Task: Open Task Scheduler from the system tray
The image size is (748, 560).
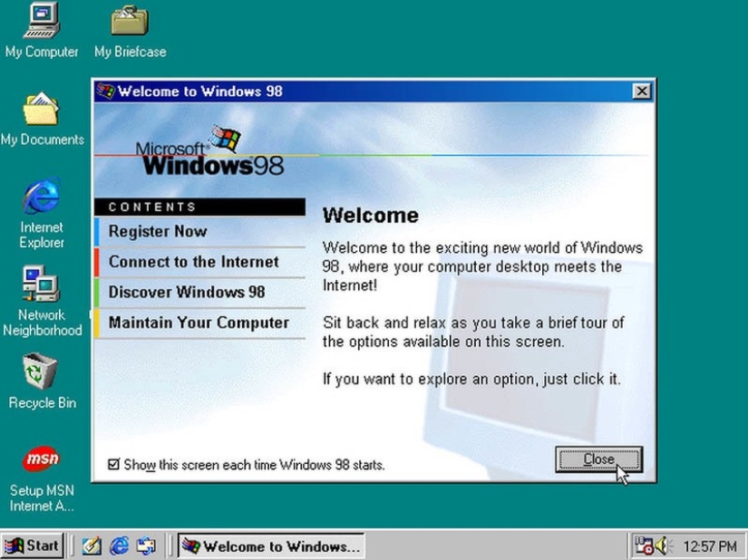Action: coord(644,546)
